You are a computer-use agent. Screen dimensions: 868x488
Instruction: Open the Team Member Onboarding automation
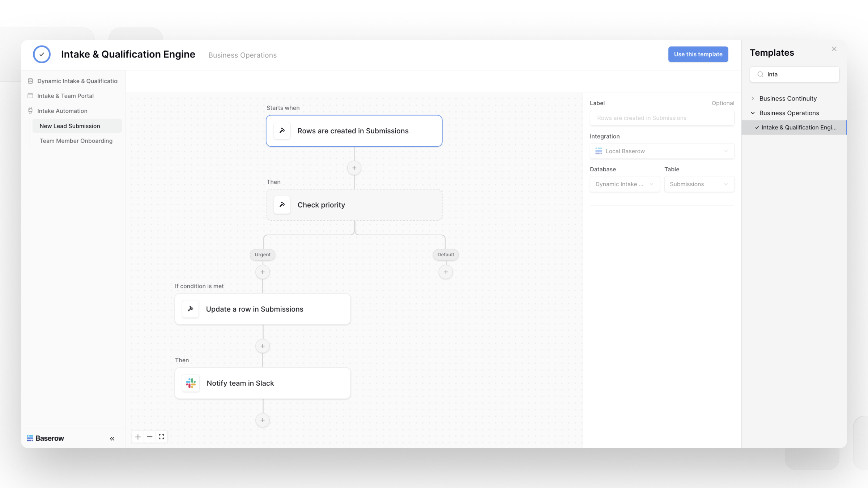point(76,141)
